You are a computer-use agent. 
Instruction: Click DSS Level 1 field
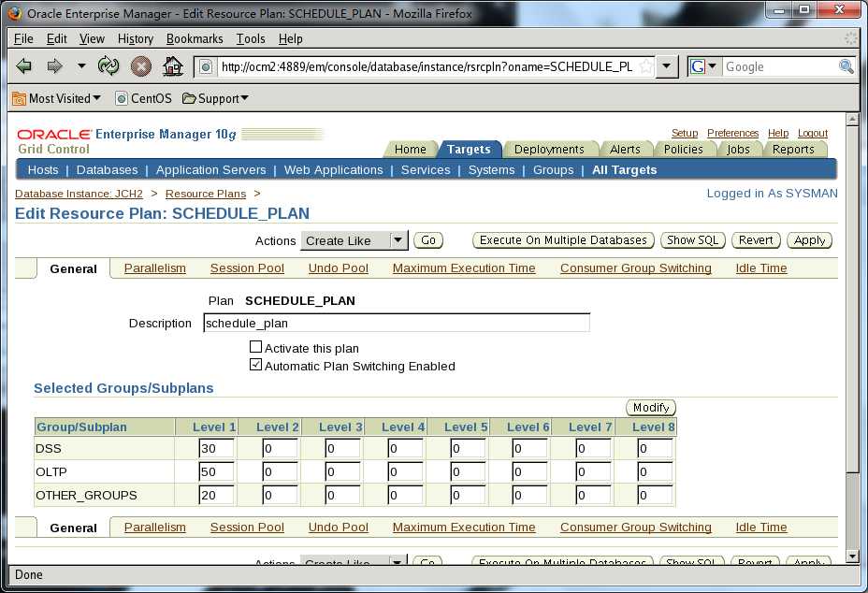click(216, 448)
